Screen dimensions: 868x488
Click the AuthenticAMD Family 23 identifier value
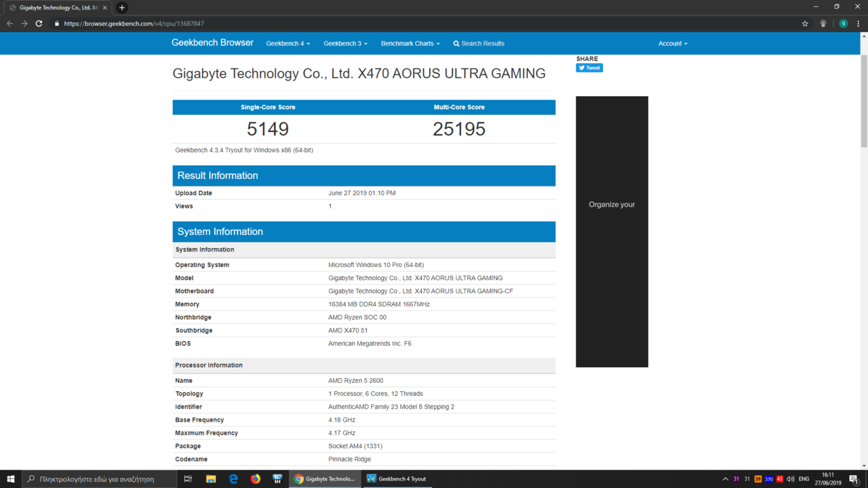(x=391, y=407)
